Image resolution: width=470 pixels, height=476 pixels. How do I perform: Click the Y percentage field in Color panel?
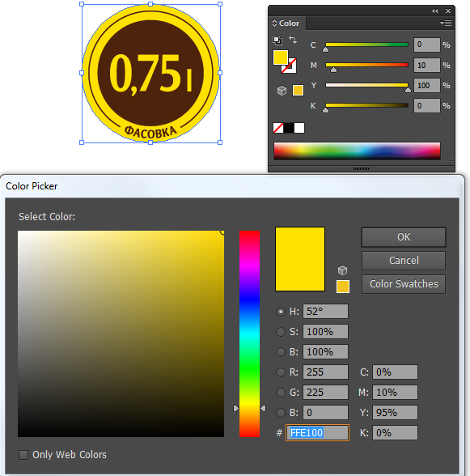427,85
